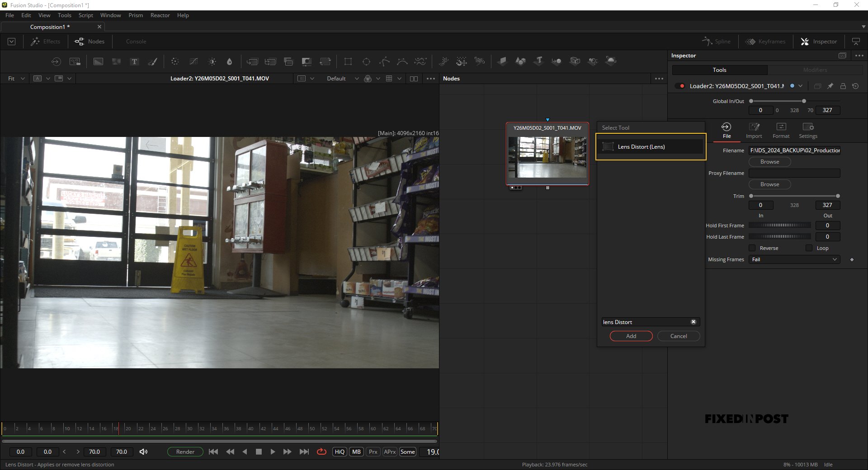Open the Spline editor panel
868x470 pixels.
tap(716, 42)
